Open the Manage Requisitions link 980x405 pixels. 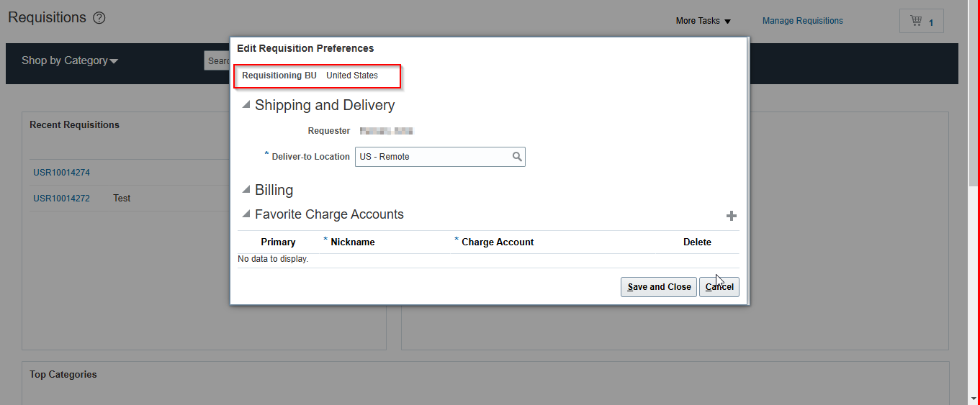pyautogui.click(x=803, y=21)
